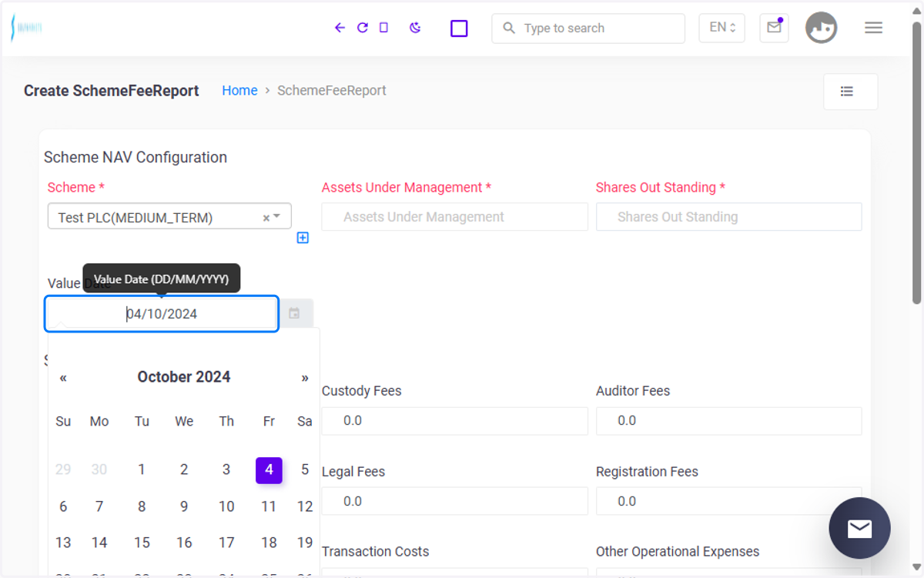The image size is (924, 578).
Task: Select October 19 in calendar
Action: (x=305, y=543)
